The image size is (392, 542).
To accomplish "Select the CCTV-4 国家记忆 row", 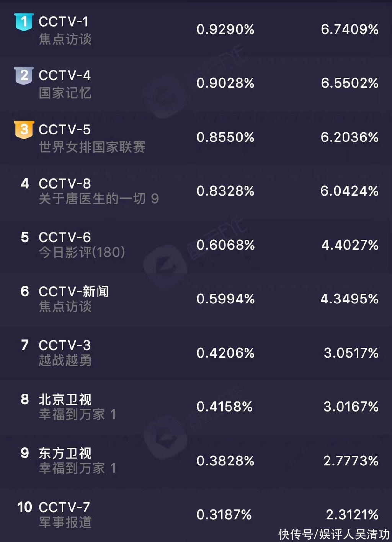I will pos(196,83).
